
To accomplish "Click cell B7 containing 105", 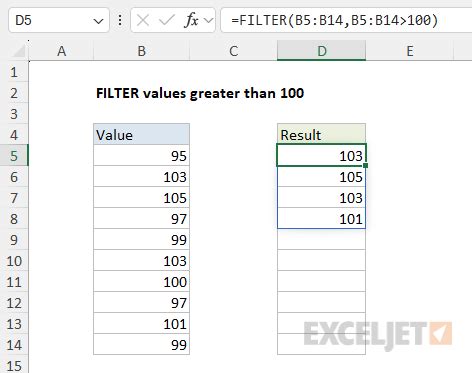I will [x=142, y=198].
